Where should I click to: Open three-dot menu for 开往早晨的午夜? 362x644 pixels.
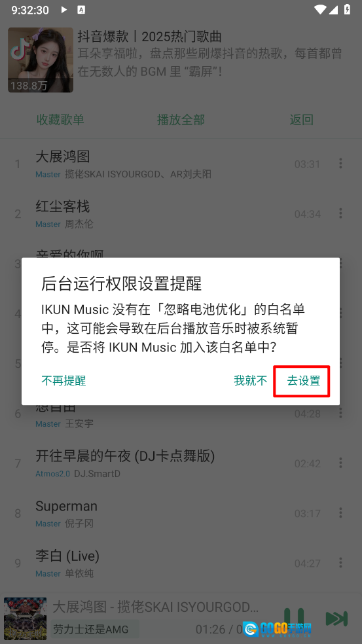click(x=340, y=463)
